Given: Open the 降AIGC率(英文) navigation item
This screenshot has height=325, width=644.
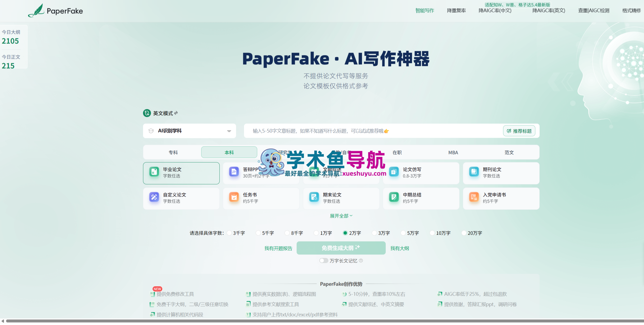Looking at the screenshot, I should click(549, 11).
